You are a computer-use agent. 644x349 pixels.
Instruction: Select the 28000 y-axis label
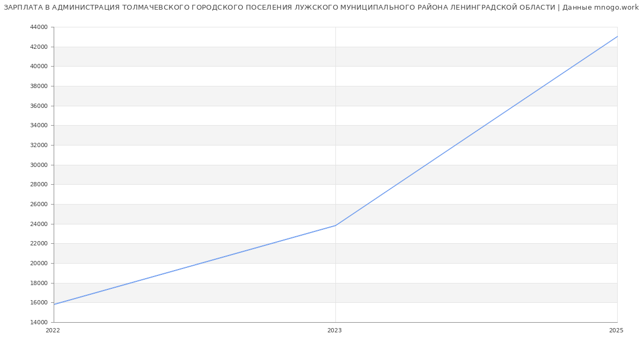[x=39, y=185]
